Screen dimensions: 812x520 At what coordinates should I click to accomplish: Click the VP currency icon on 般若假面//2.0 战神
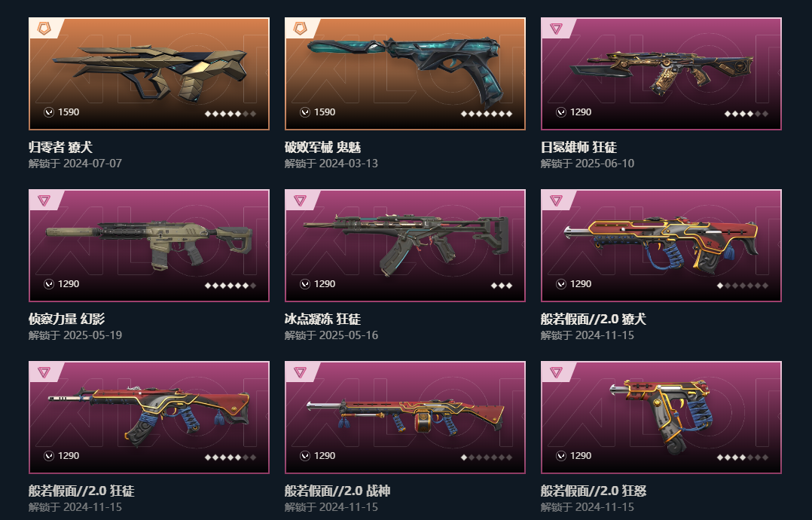[305, 456]
